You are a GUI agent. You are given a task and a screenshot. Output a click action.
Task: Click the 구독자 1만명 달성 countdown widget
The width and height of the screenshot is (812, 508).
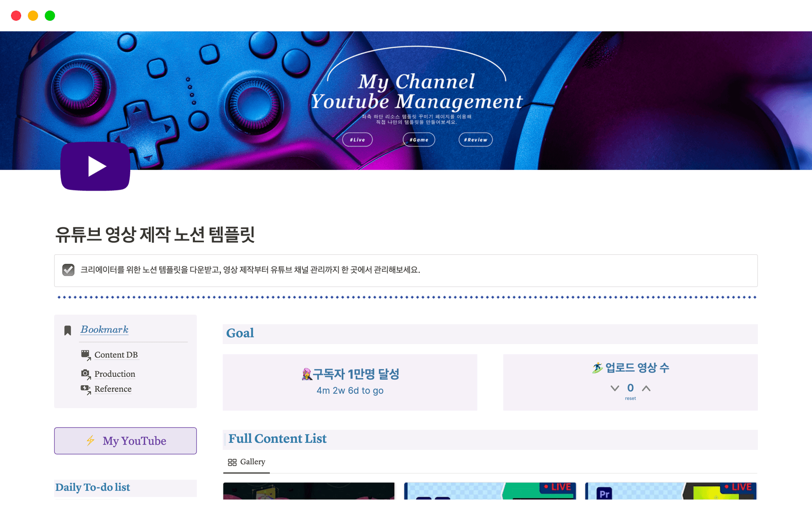coord(350,382)
